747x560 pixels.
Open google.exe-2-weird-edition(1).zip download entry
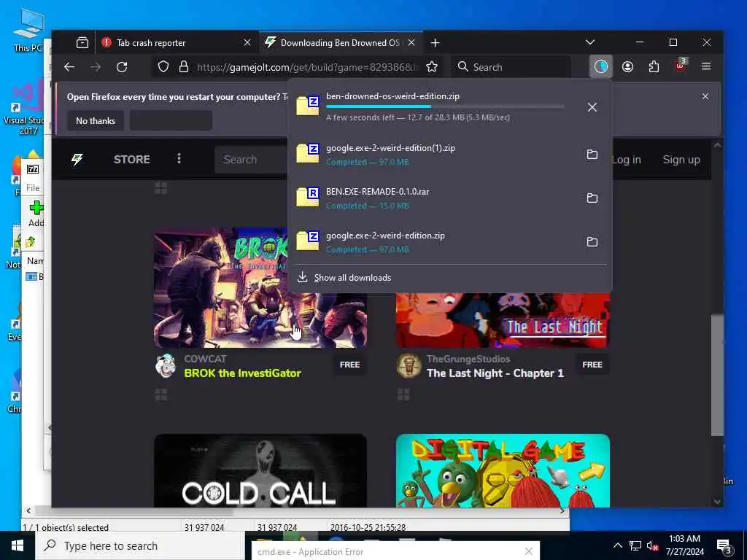436,155
